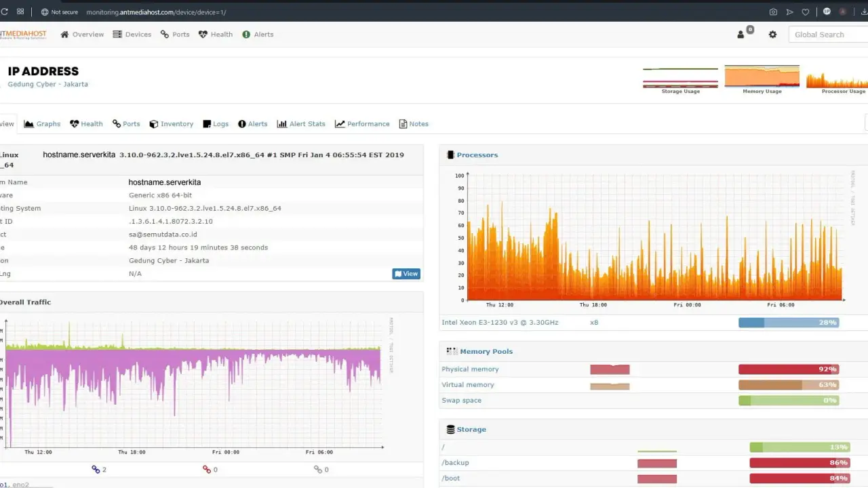The width and height of the screenshot is (868, 488).
Task: Click the user notifications icon showing 0
Action: [x=741, y=34]
